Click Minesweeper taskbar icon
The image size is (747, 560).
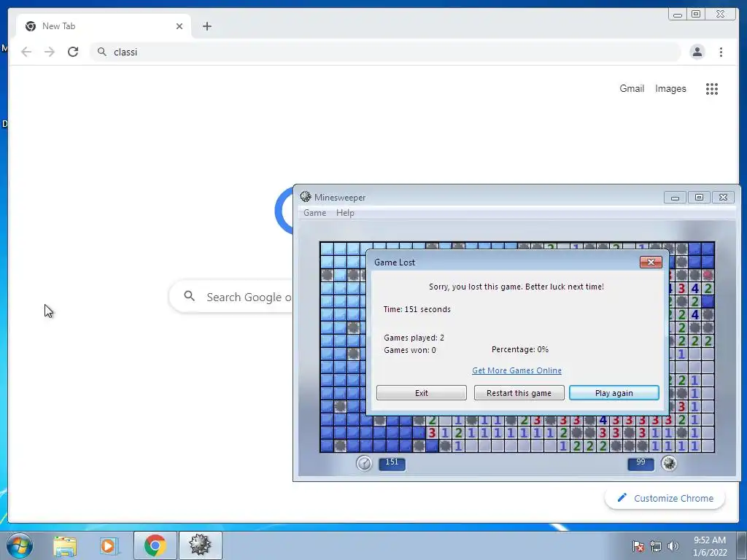pos(200,545)
